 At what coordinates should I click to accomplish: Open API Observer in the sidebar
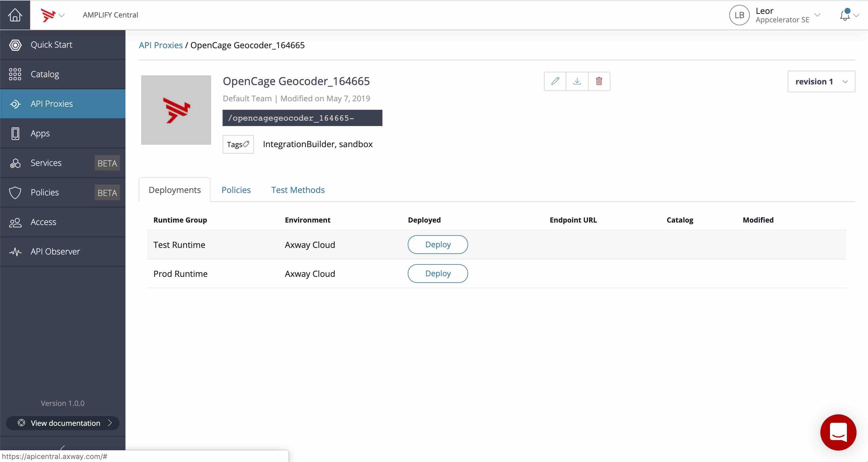[63, 252]
